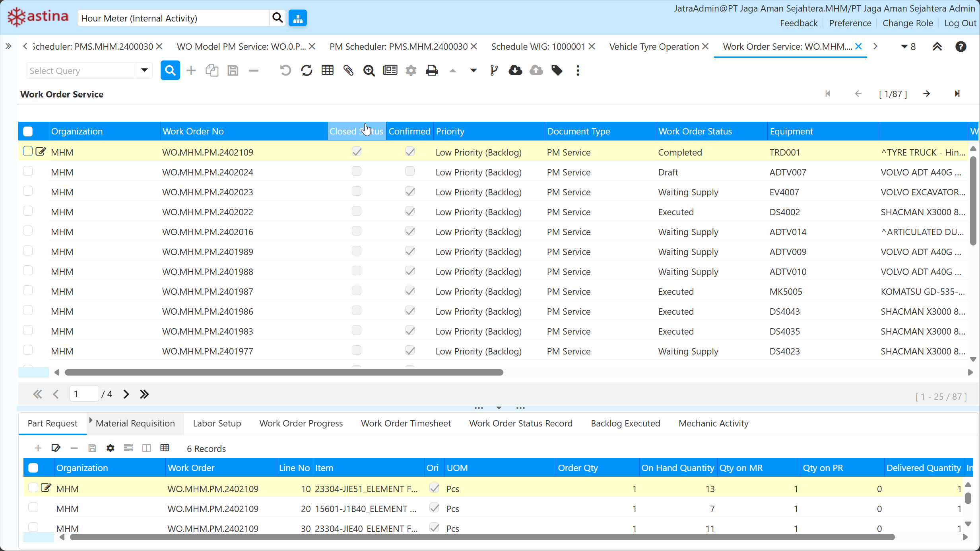Expand the open tabs list showing 8
Image resolution: width=980 pixels, height=551 pixels.
908,47
